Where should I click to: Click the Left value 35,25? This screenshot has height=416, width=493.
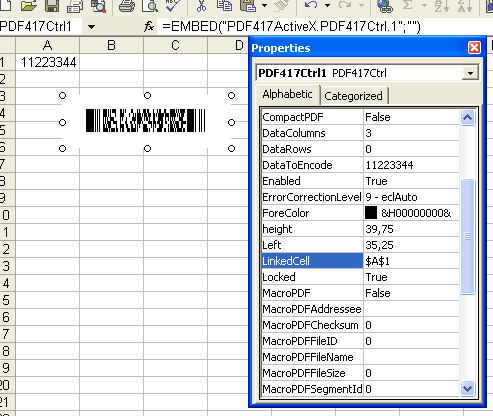click(379, 245)
